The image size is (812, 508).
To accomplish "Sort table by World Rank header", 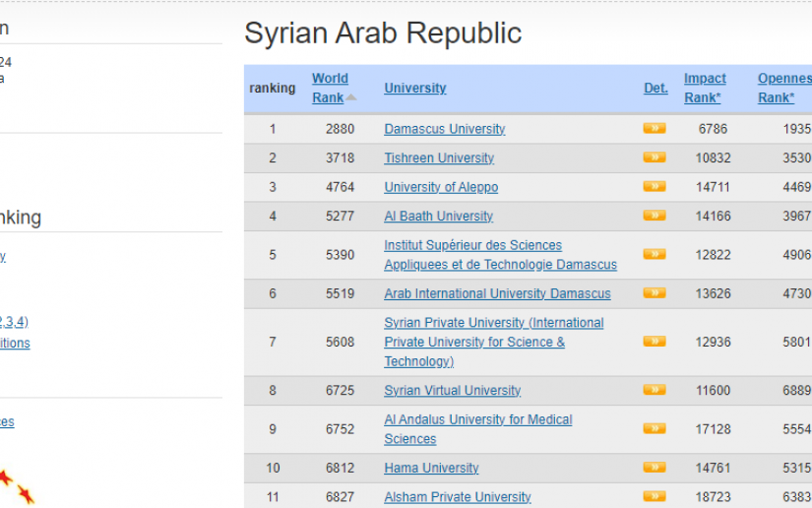I will point(330,88).
